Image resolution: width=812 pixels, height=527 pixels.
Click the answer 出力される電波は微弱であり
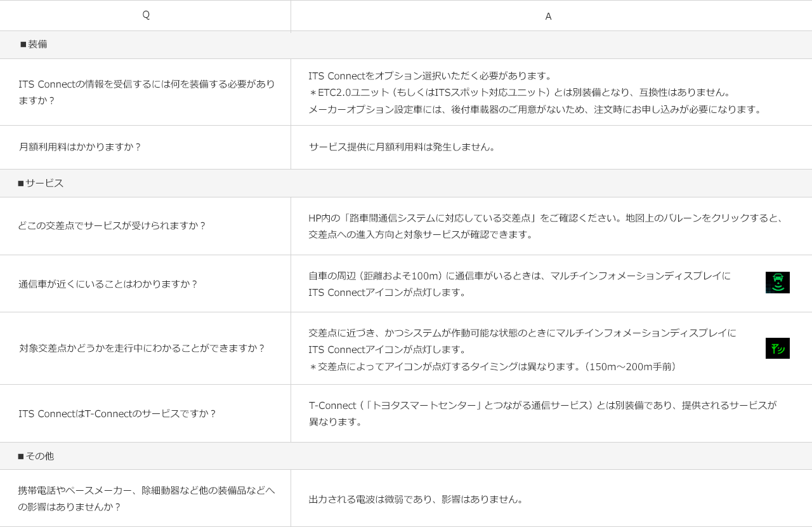[x=417, y=499]
